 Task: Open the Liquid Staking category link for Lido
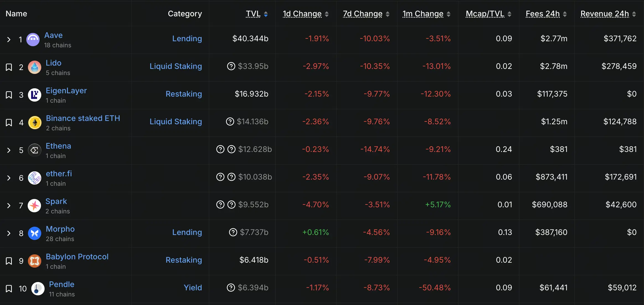[x=176, y=66]
